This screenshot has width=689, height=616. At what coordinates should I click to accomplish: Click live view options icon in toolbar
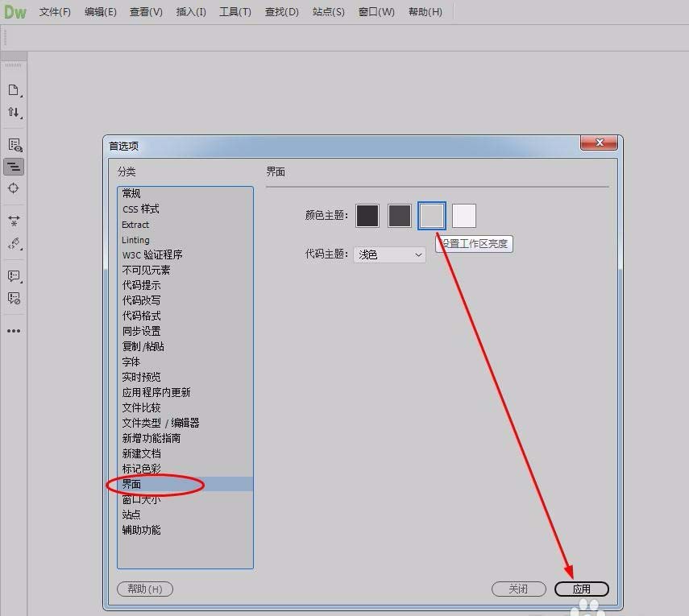click(x=15, y=145)
